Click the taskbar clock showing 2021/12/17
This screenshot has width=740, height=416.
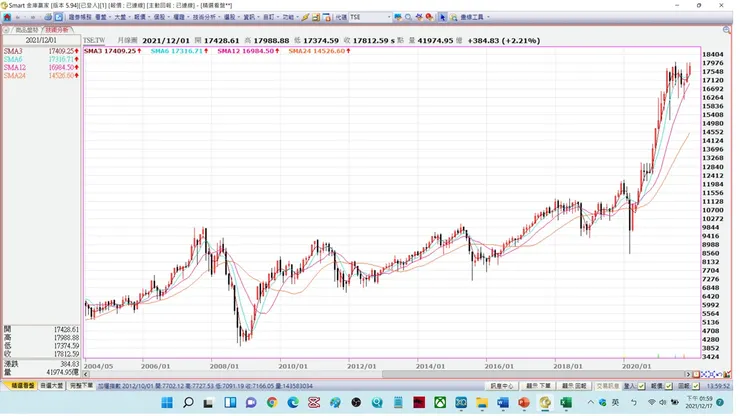pyautogui.click(x=699, y=402)
